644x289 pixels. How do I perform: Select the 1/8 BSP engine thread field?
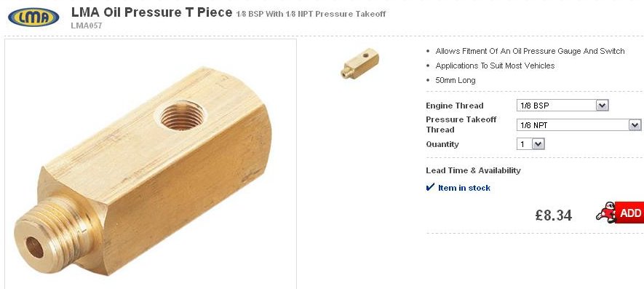point(562,106)
